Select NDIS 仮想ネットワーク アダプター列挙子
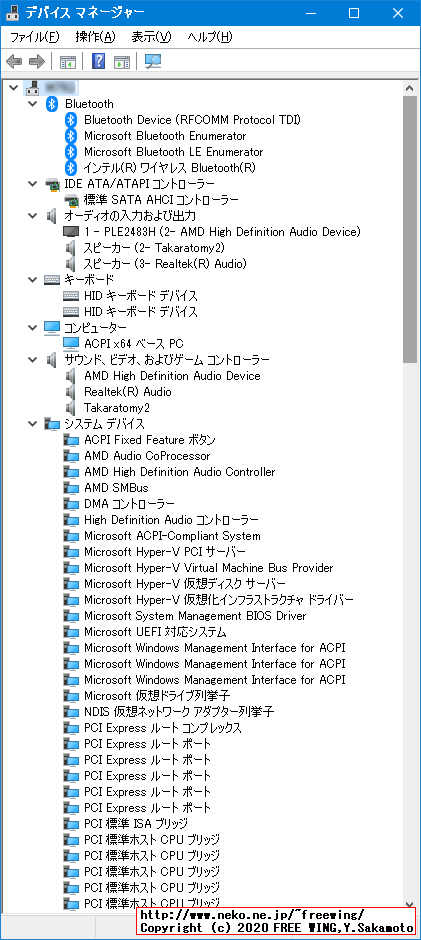Image resolution: width=421 pixels, height=940 pixels. click(x=179, y=712)
